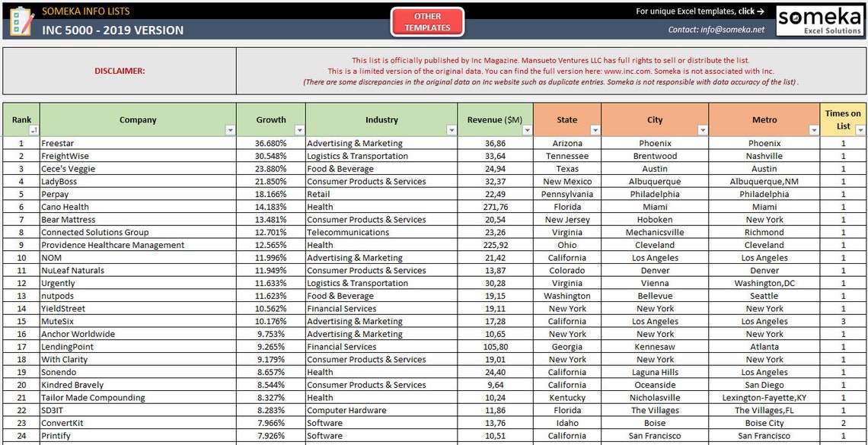Select the 30.548% growth value
The image size is (868, 445).
point(271,156)
